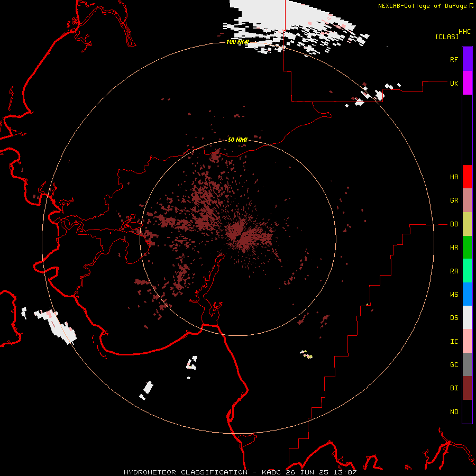
Task: Click the ND legend label
Action: point(454,412)
